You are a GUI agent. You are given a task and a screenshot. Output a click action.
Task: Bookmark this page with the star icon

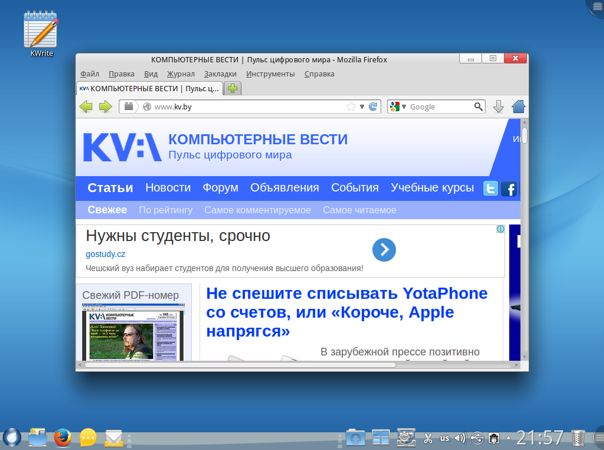[x=351, y=107]
